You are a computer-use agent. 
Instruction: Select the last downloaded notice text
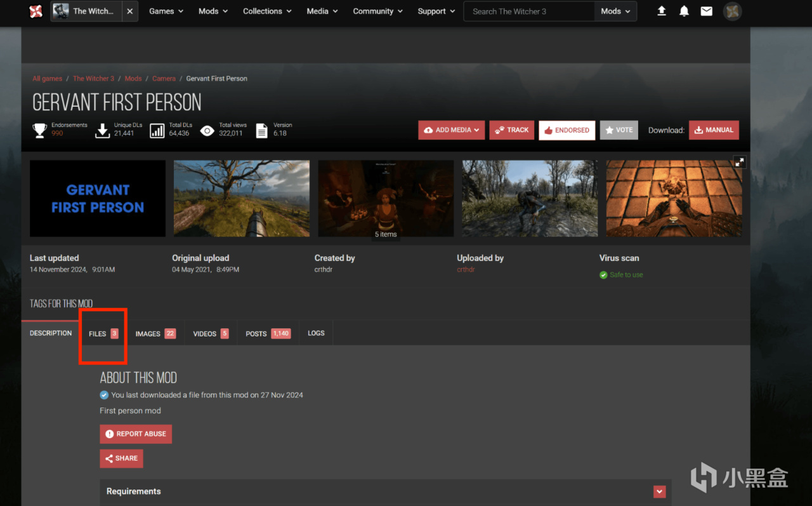[207, 395]
